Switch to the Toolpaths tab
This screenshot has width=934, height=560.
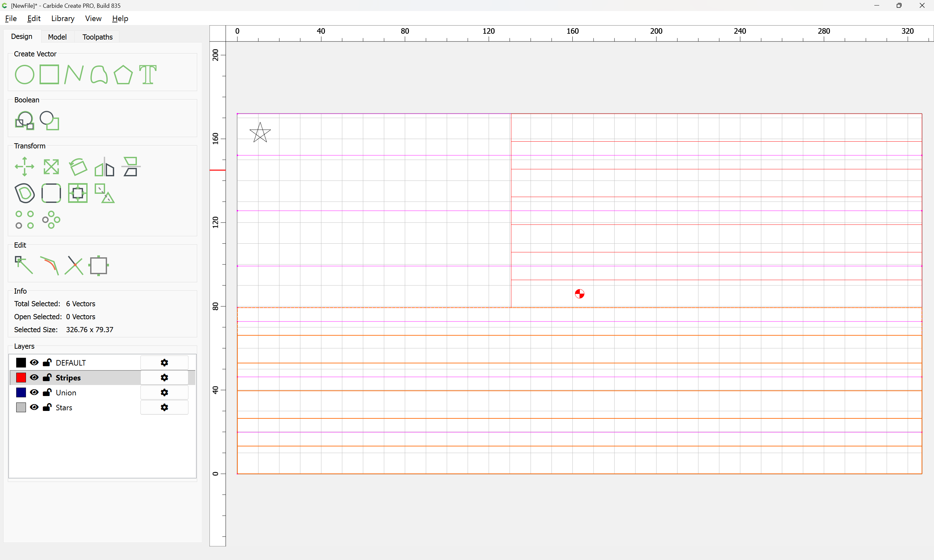(x=97, y=37)
